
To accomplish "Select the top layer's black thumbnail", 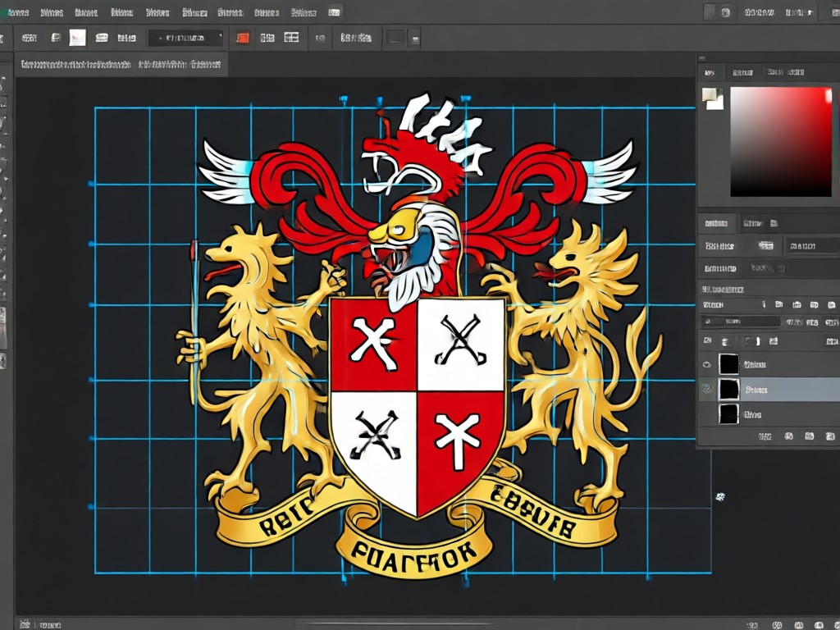I will pyautogui.click(x=728, y=364).
